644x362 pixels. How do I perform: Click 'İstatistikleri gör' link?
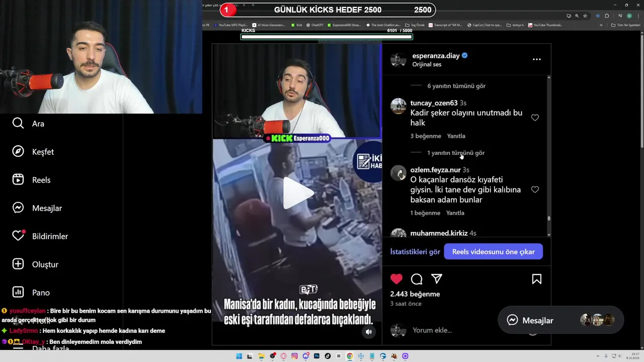pyautogui.click(x=415, y=252)
